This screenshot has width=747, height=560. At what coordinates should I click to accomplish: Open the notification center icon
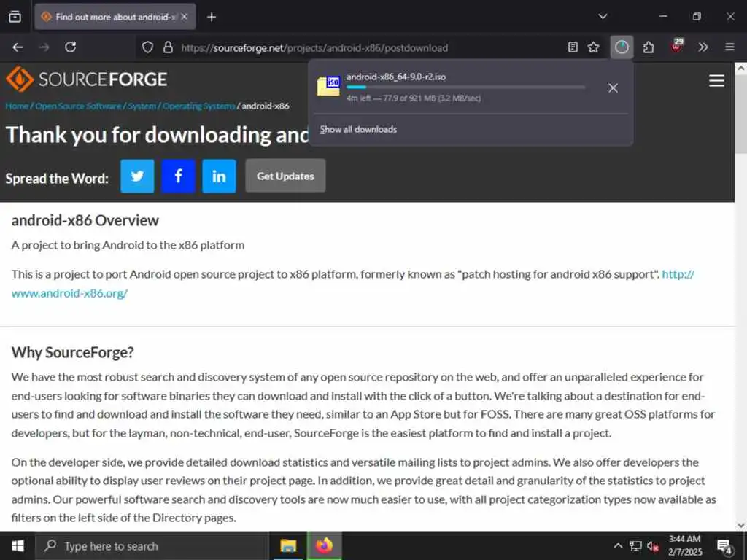[724, 546]
